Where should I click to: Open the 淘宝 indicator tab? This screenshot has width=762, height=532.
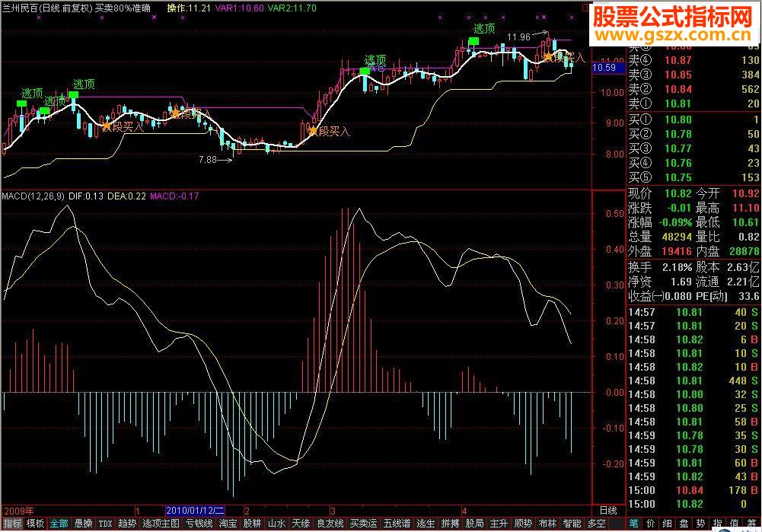228,524
